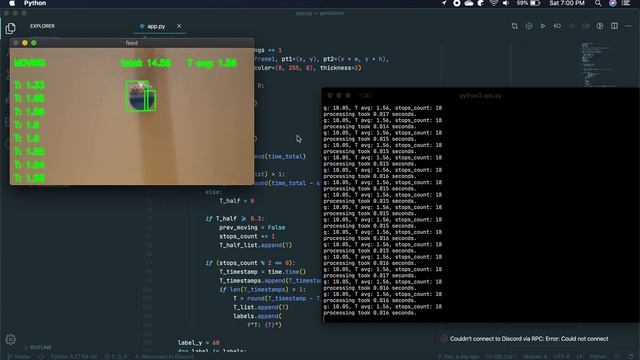Click the feedback icon in status bar
Image resolution: width=640 pixels, height=360 pixels.
[618, 357]
